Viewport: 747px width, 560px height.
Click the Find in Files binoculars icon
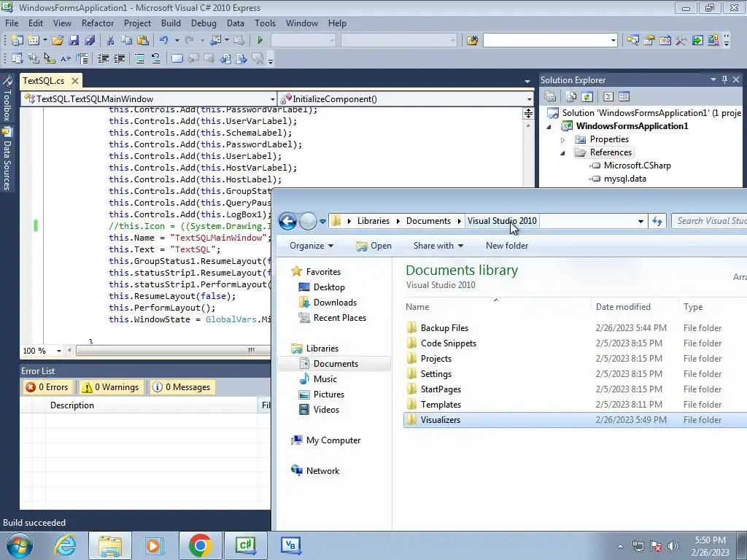[473, 41]
